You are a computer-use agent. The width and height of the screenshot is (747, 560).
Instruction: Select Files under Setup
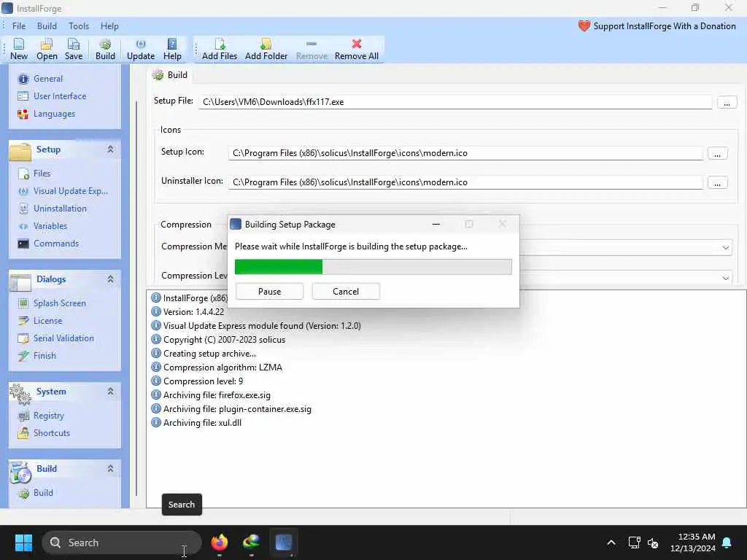[x=34, y=174]
